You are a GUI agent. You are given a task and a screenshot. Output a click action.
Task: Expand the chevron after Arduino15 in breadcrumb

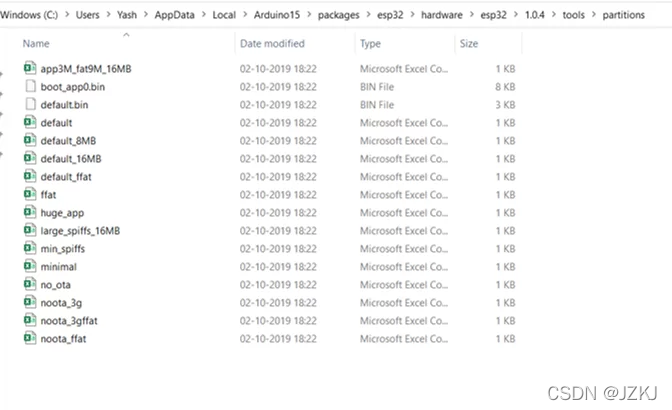tap(309, 15)
